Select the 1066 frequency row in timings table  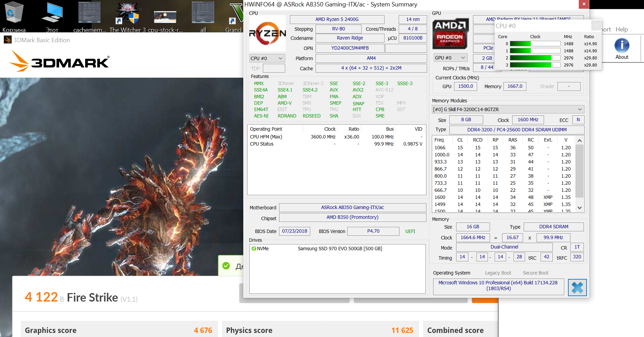coord(504,148)
